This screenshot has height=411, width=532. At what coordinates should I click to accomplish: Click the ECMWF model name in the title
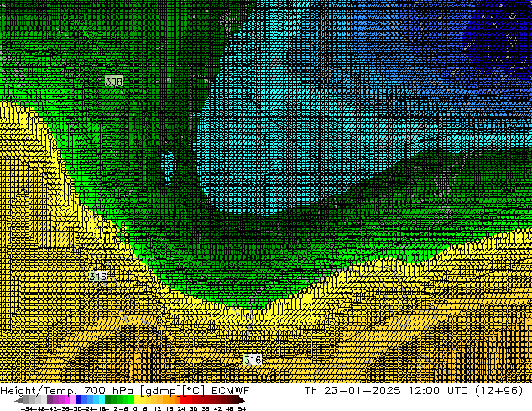click(x=231, y=391)
